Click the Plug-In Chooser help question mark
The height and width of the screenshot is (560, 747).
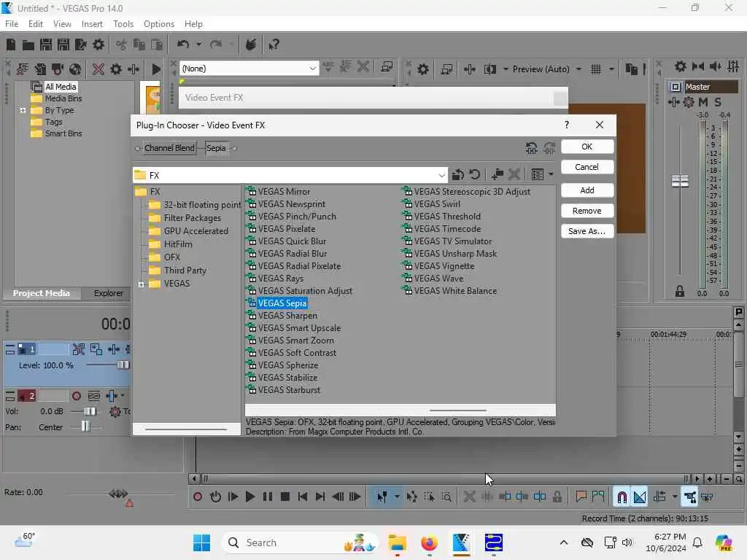point(566,125)
